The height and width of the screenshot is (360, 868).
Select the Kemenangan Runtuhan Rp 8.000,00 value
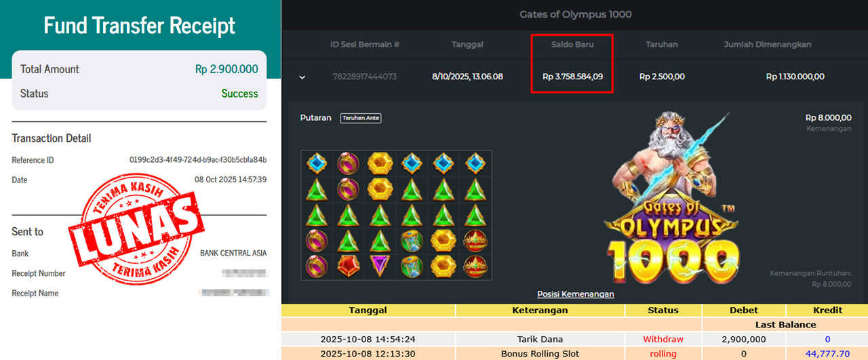click(831, 284)
